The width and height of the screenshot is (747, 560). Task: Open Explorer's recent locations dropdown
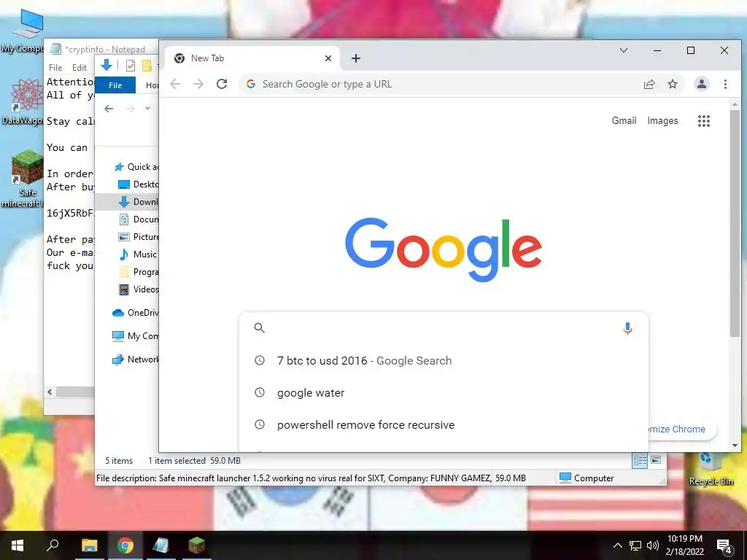[x=147, y=109]
